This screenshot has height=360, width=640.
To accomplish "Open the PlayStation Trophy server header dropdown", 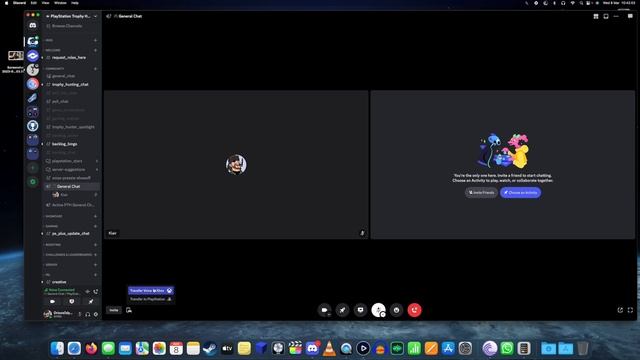I will coord(72,16).
